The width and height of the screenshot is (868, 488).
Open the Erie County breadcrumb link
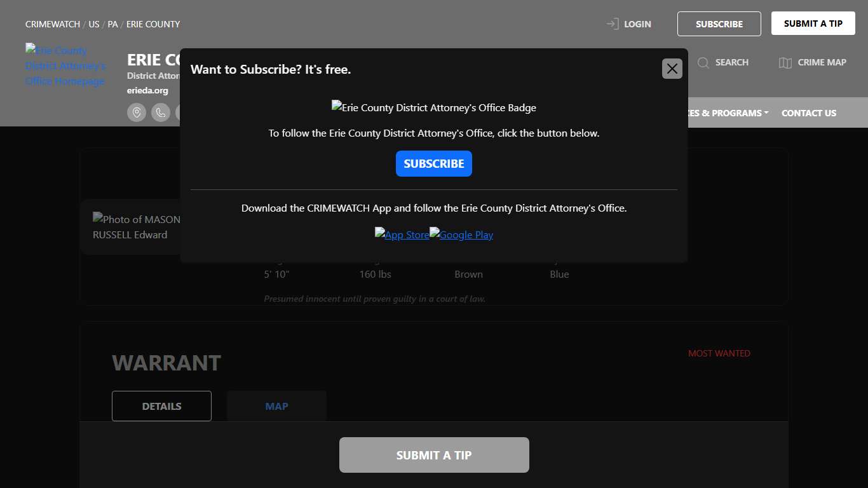(153, 24)
